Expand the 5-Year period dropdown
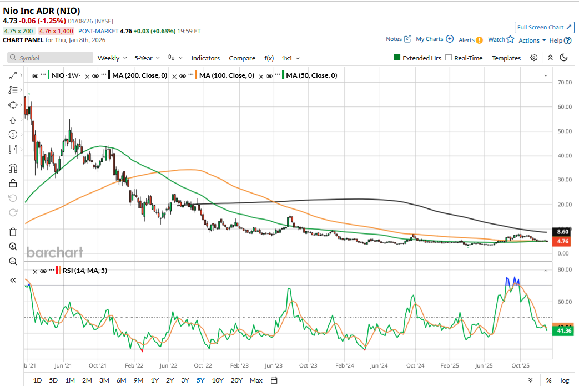The image size is (579, 392). coord(147,58)
